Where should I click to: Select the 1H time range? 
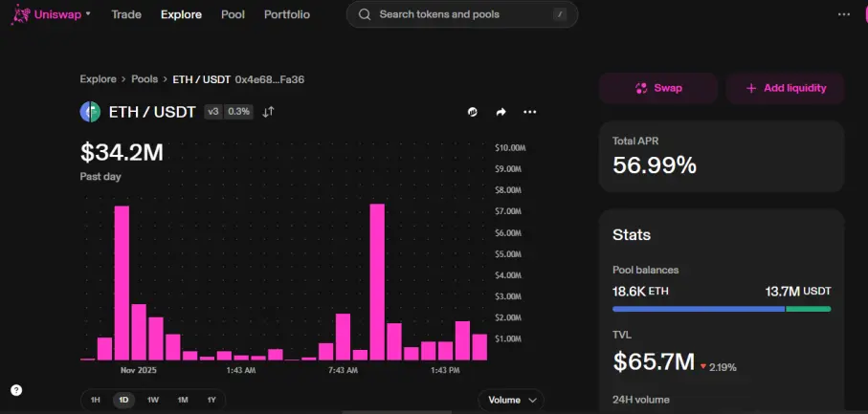[x=95, y=400]
